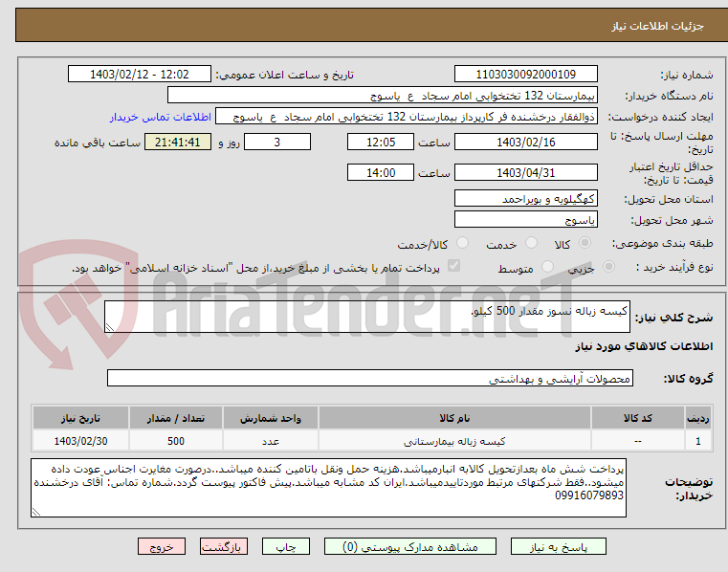Click the بازگشت back button
Image resolution: width=728 pixels, height=572 pixels.
click(223, 546)
